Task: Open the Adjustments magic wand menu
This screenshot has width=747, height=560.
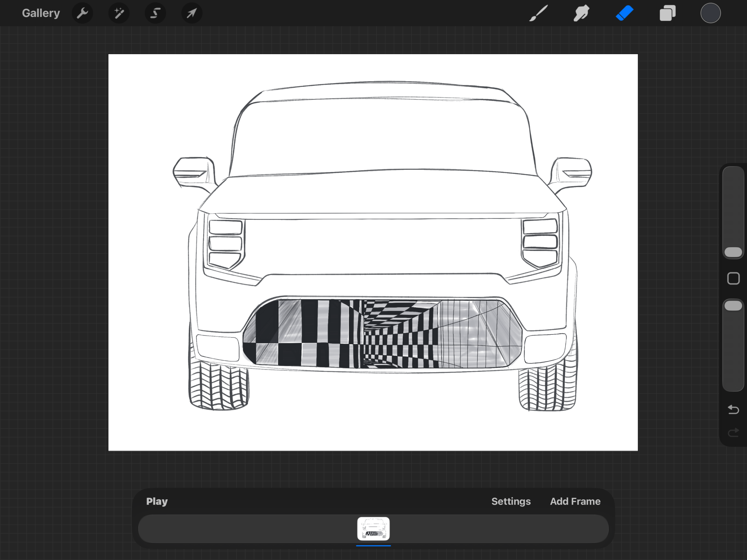Action: [x=119, y=13]
